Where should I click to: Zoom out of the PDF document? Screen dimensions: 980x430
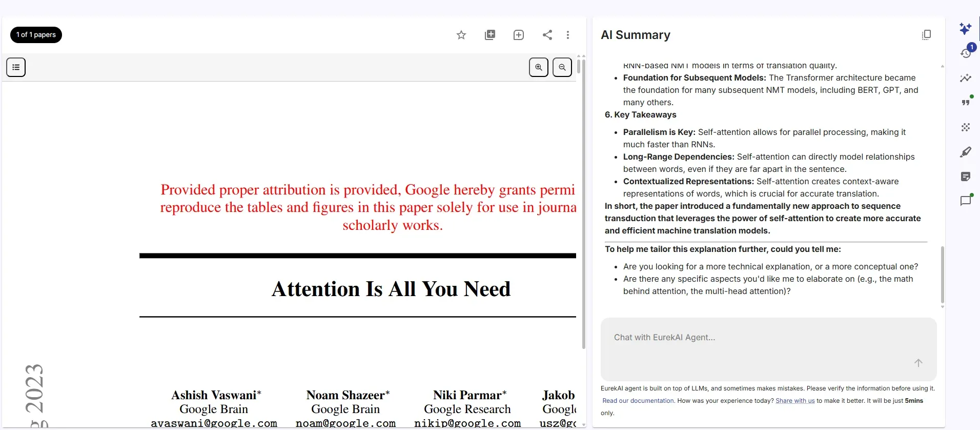click(x=562, y=67)
